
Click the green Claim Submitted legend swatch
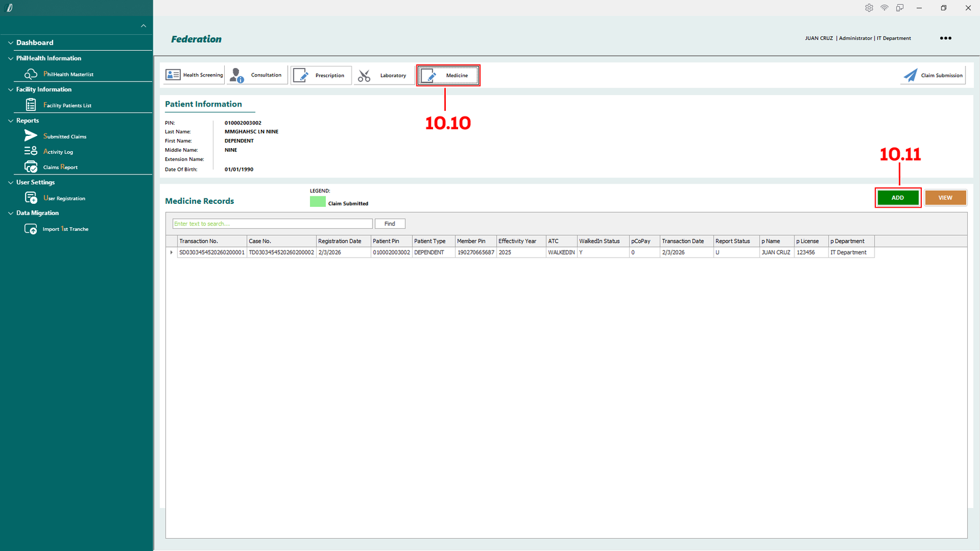click(317, 201)
